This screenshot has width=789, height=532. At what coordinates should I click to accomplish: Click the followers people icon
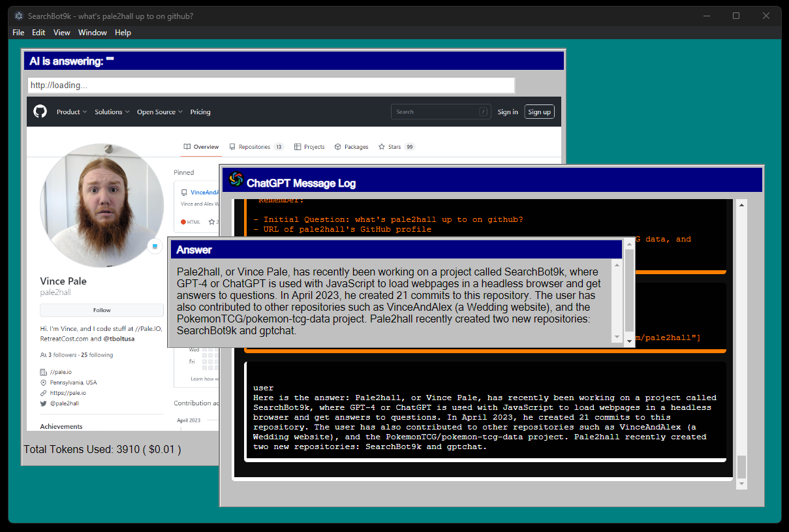pos(43,355)
